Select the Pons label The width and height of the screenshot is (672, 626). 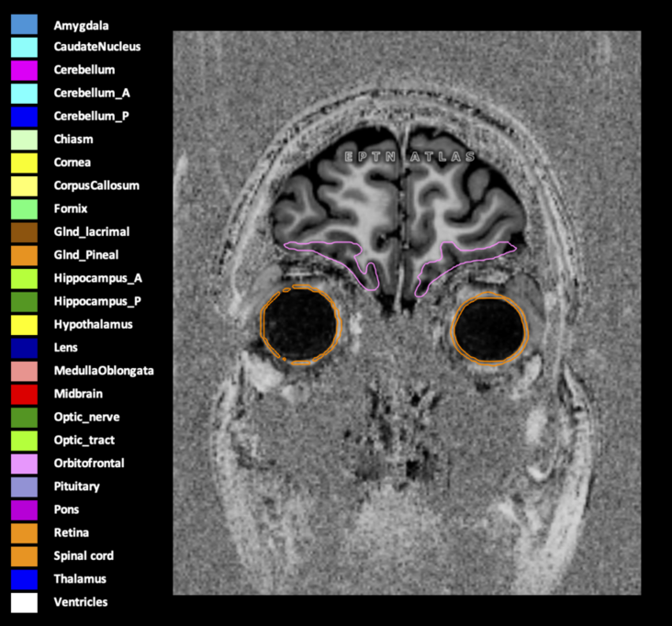tap(66, 509)
